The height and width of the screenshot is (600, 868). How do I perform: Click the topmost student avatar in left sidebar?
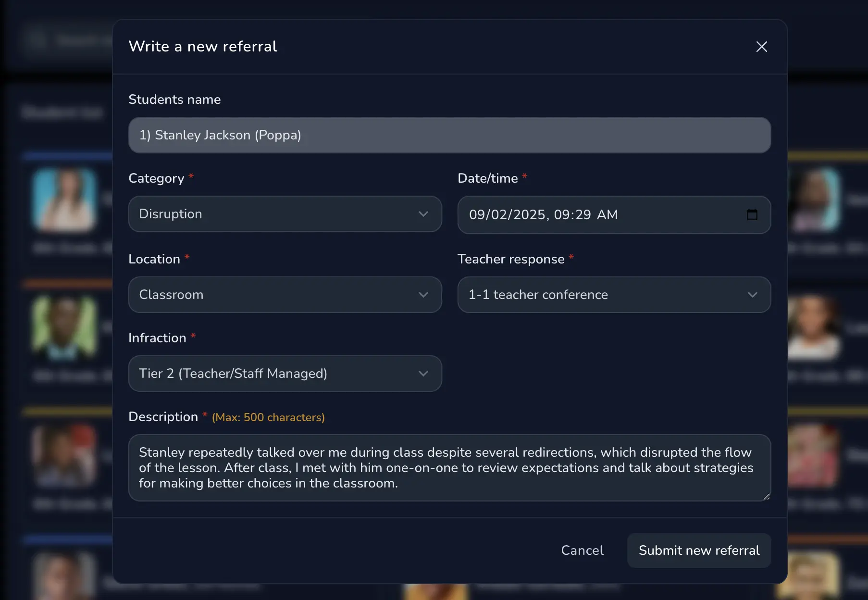click(64, 200)
